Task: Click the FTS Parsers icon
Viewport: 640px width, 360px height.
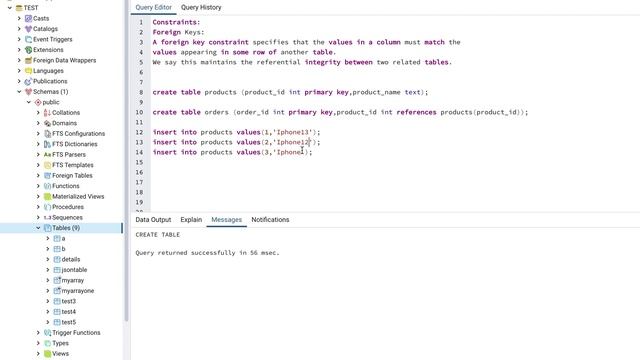Action: pos(47,155)
